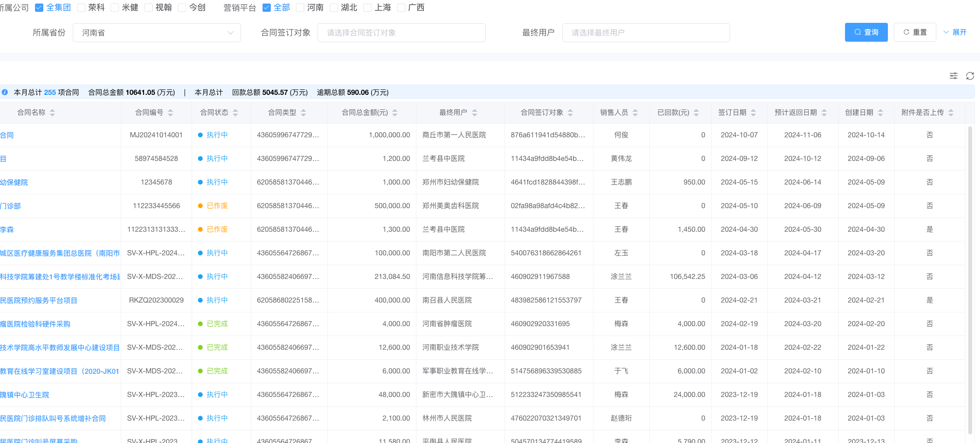Click the table refresh icon
980x443 pixels.
point(970,76)
